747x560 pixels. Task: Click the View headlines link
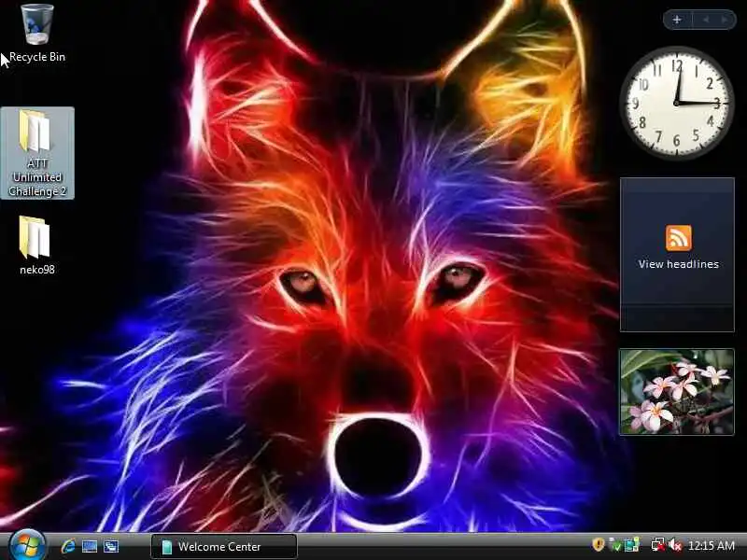[679, 264]
